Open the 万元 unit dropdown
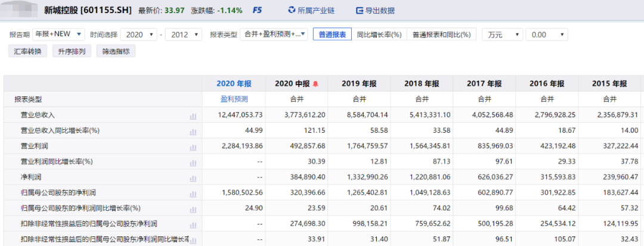The height and width of the screenshot is (246, 644). point(502,35)
